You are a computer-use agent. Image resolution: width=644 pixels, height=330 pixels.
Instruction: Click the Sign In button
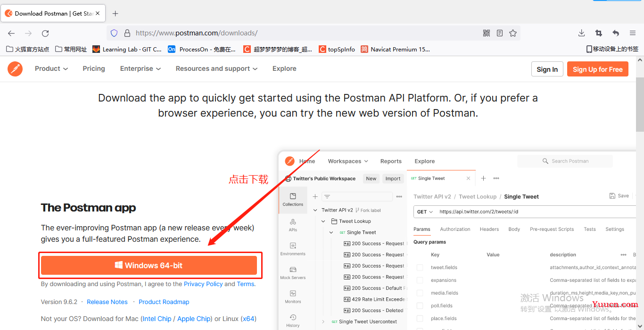click(x=547, y=69)
